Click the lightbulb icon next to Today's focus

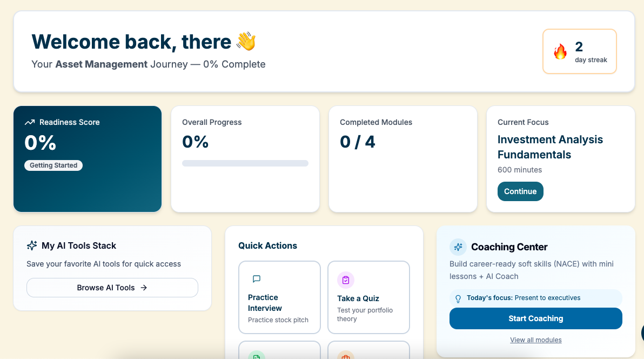(458, 298)
